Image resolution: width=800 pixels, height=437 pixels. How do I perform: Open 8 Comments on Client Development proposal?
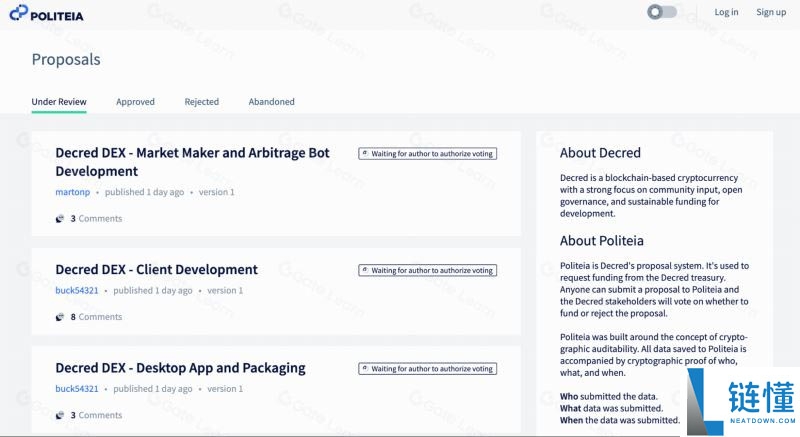(x=96, y=317)
